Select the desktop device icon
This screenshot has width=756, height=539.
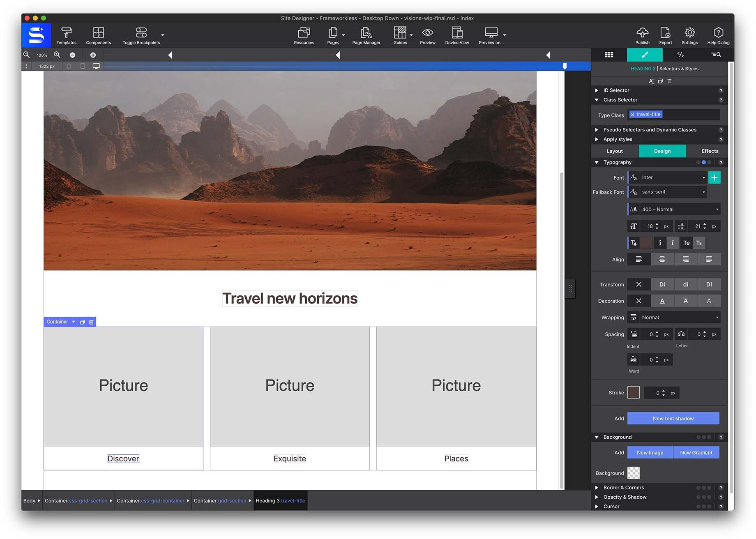(96, 66)
